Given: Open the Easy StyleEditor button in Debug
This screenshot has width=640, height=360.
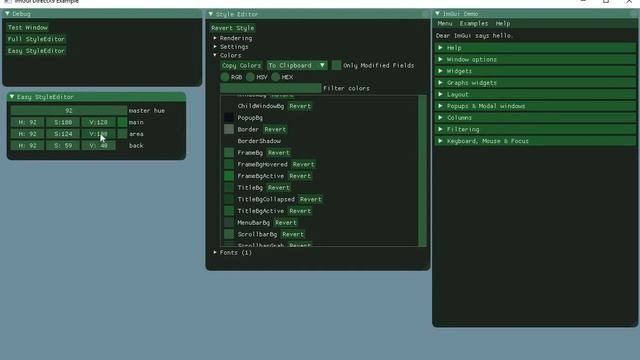Looking at the screenshot, I should (x=36, y=51).
